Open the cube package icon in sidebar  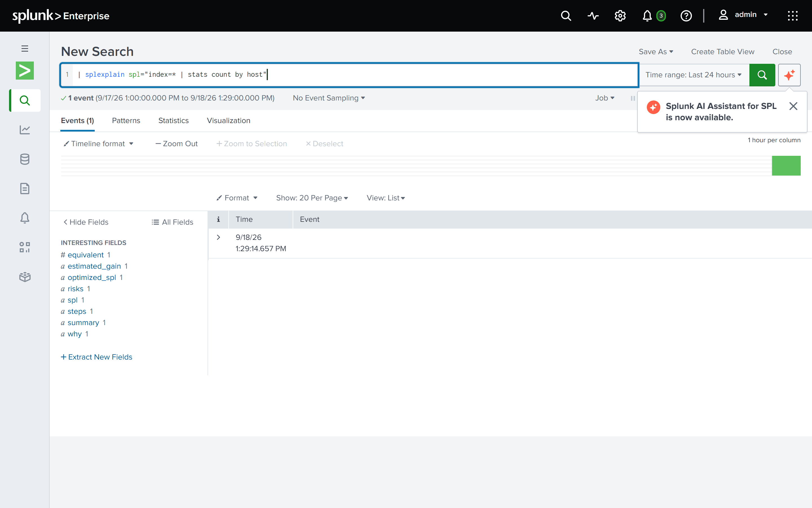coord(25,277)
